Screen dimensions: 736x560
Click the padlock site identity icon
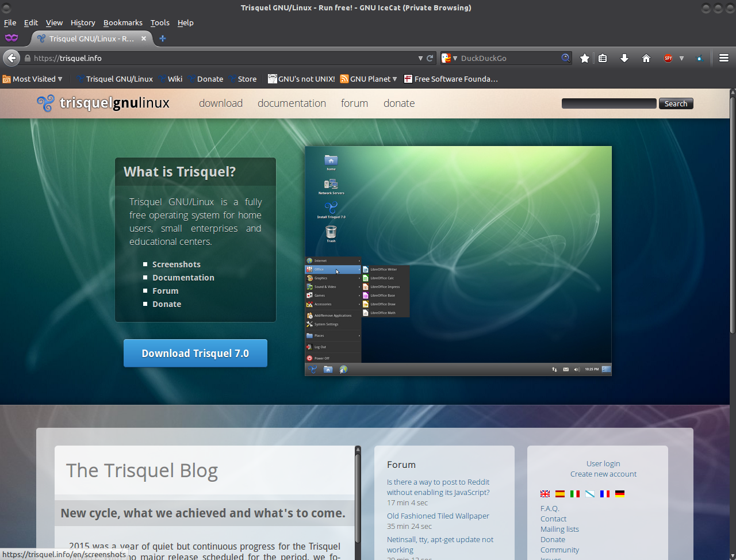coord(27,58)
